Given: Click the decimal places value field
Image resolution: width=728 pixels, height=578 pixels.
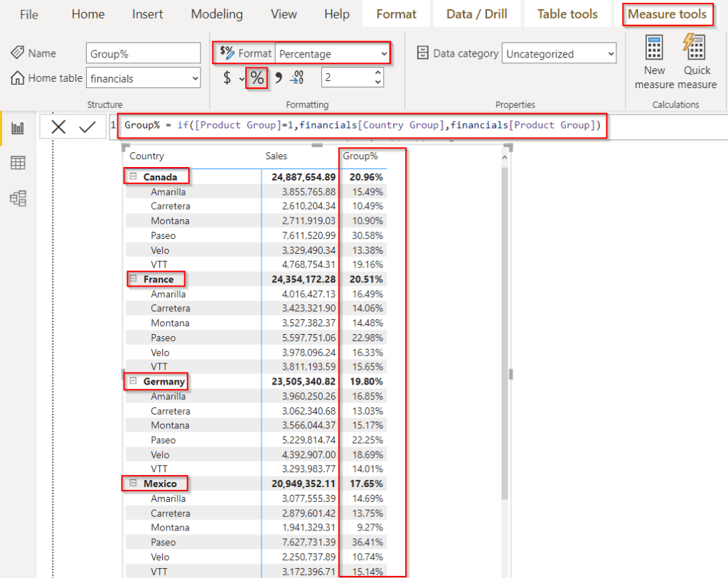Looking at the screenshot, I should [347, 77].
